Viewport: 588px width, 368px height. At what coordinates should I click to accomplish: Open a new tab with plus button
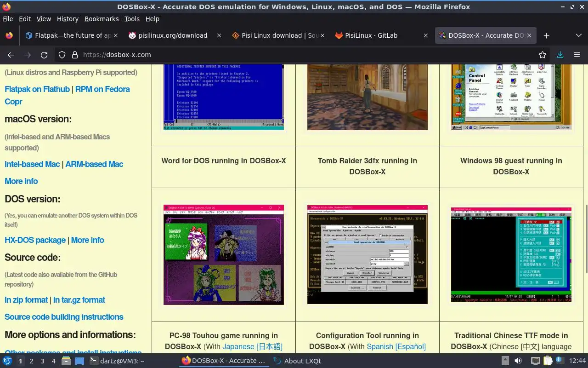(546, 35)
